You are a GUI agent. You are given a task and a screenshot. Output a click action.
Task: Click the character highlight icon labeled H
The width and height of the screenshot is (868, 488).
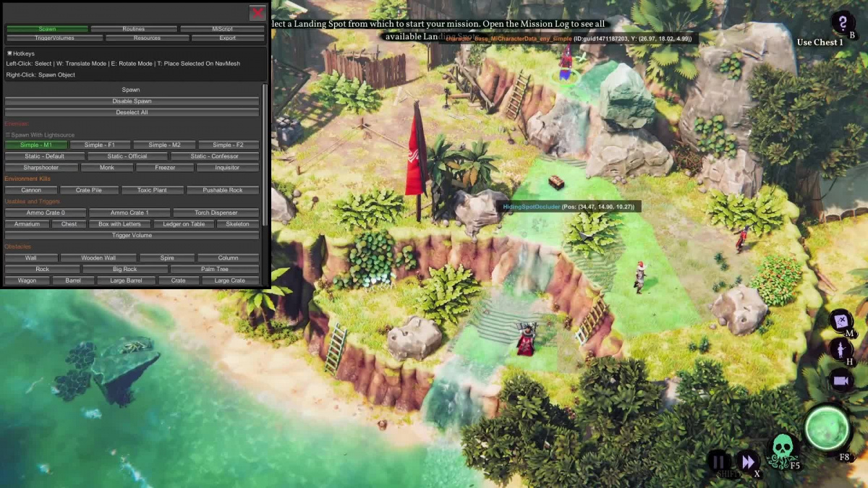(841, 351)
